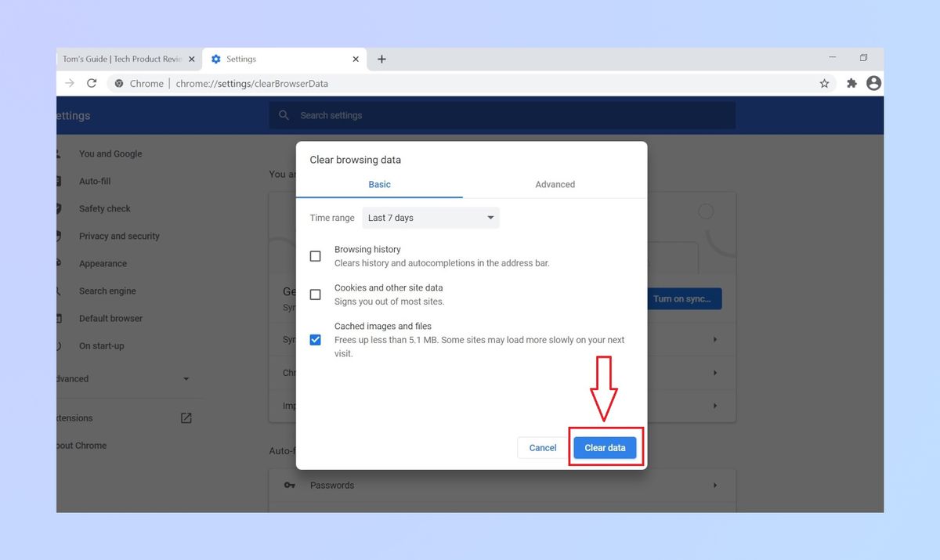
Task: Switch to the Advanced tab in the dialog
Action: coord(555,184)
